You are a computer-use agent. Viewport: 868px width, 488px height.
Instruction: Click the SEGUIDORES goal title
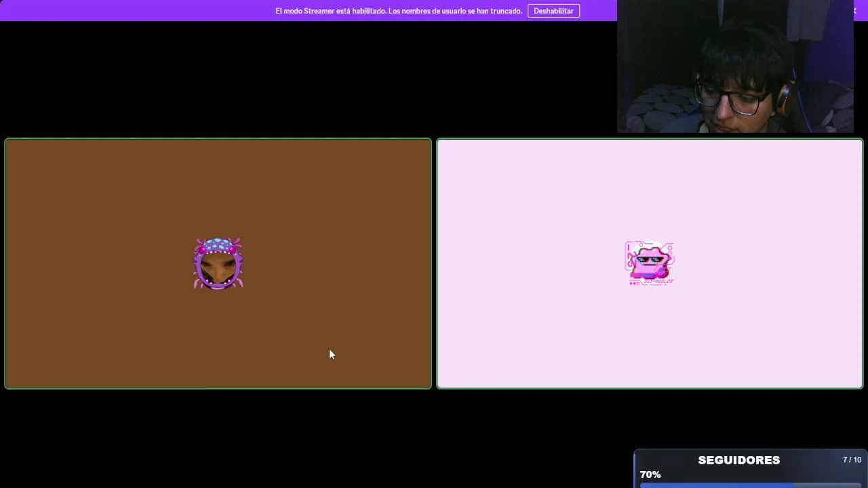pyautogui.click(x=739, y=460)
